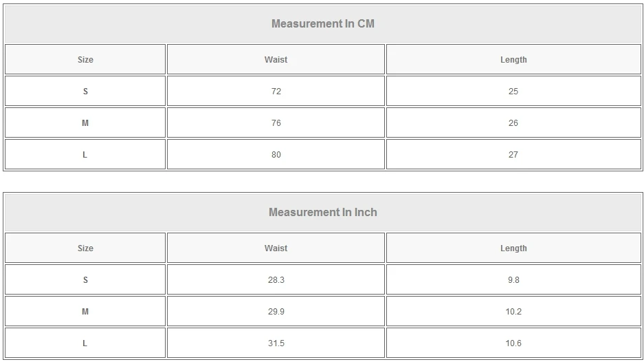This screenshot has width=644, height=362.
Task: Click size L row label in Inch table
Action: coord(85,343)
